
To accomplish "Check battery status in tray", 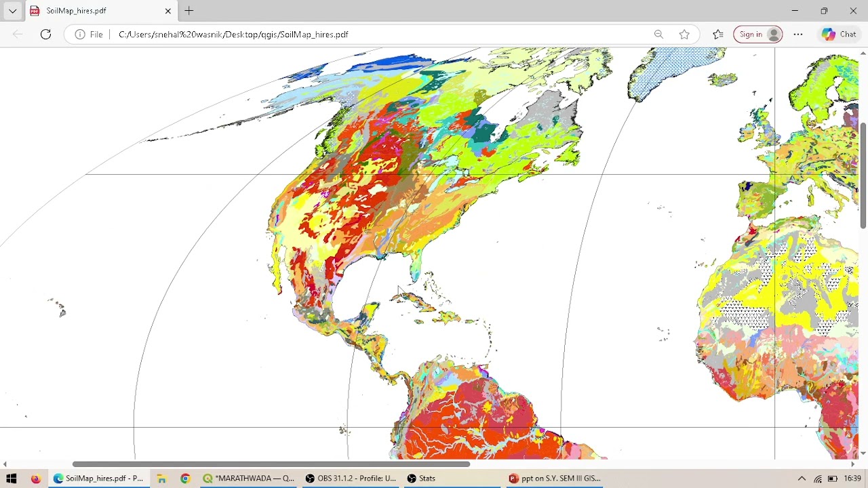I will 833,479.
